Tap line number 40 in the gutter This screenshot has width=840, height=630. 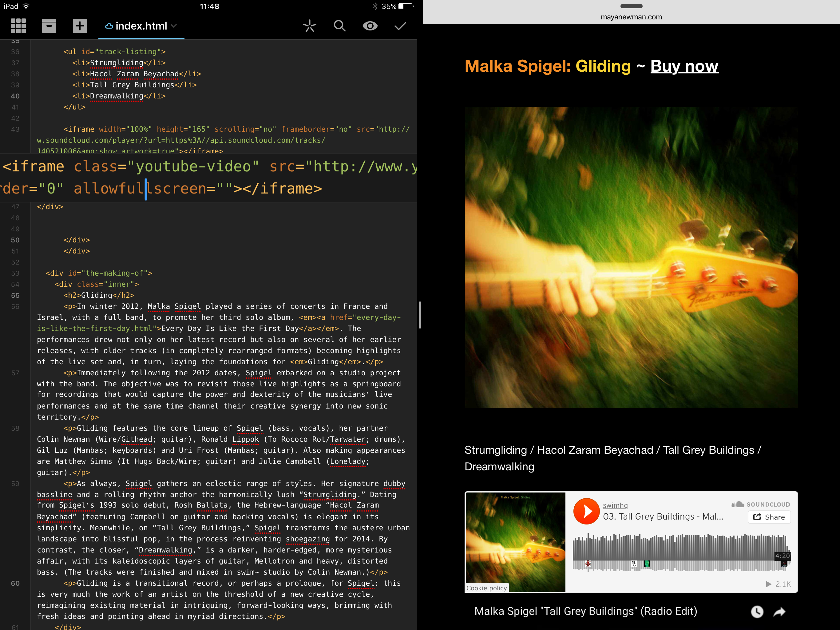[15, 96]
